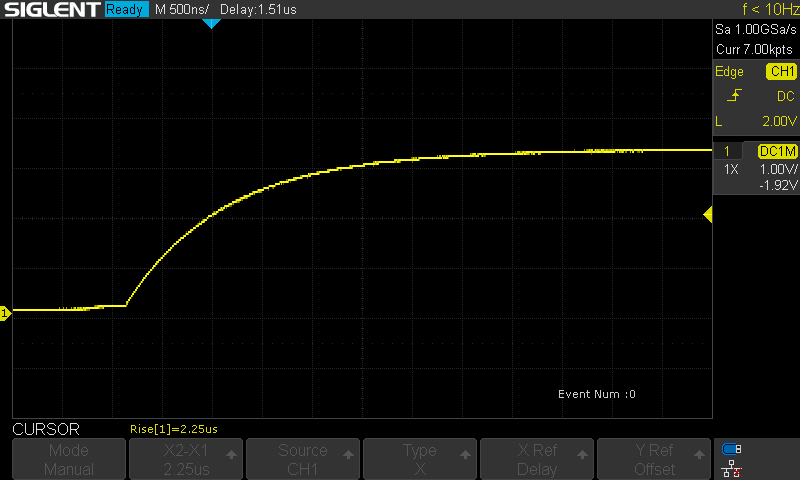Viewport: 800px width, 480px height.
Task: Click the blue trigger position marker
Action: tap(210, 23)
